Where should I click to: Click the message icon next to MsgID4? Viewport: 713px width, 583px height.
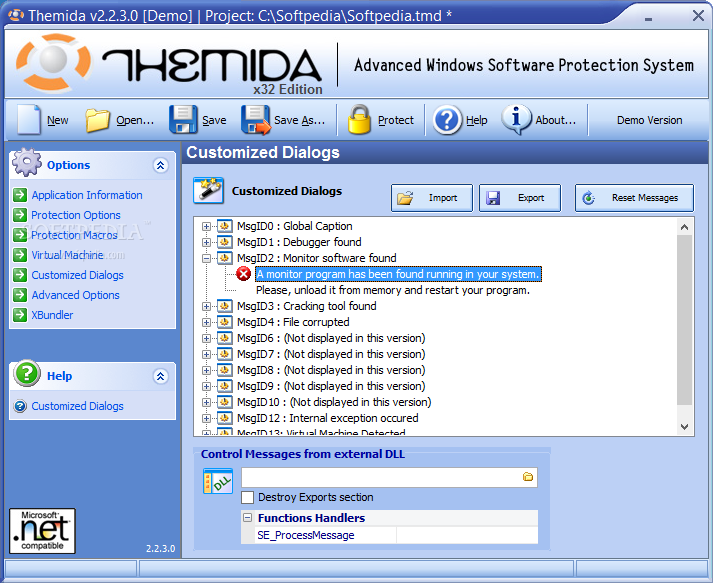(x=224, y=322)
